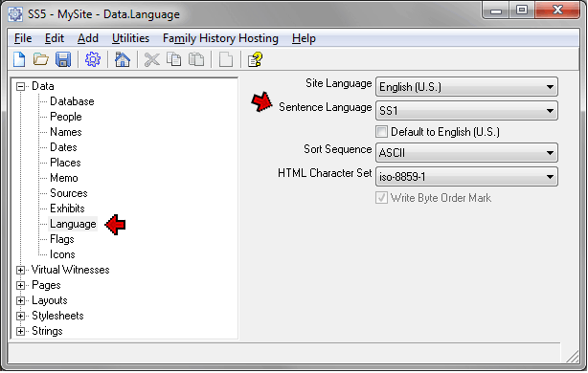Click the Copy toolbar icon
588x373 pixels.
[173, 59]
